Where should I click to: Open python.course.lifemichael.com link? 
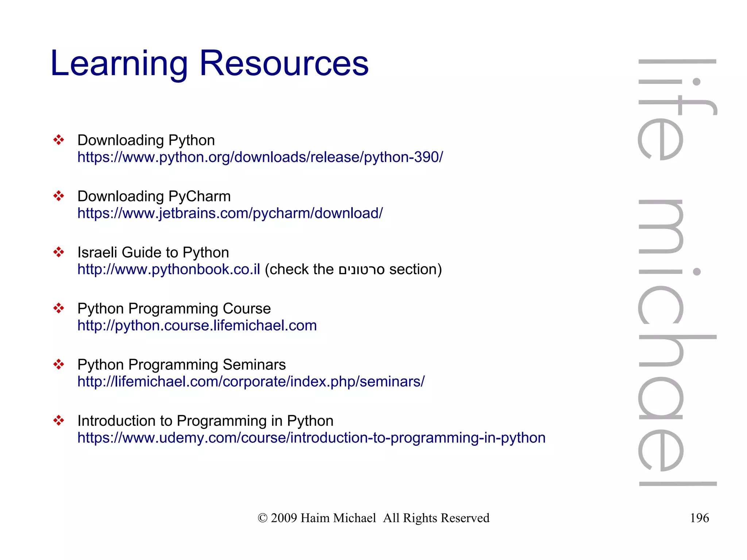[197, 326]
